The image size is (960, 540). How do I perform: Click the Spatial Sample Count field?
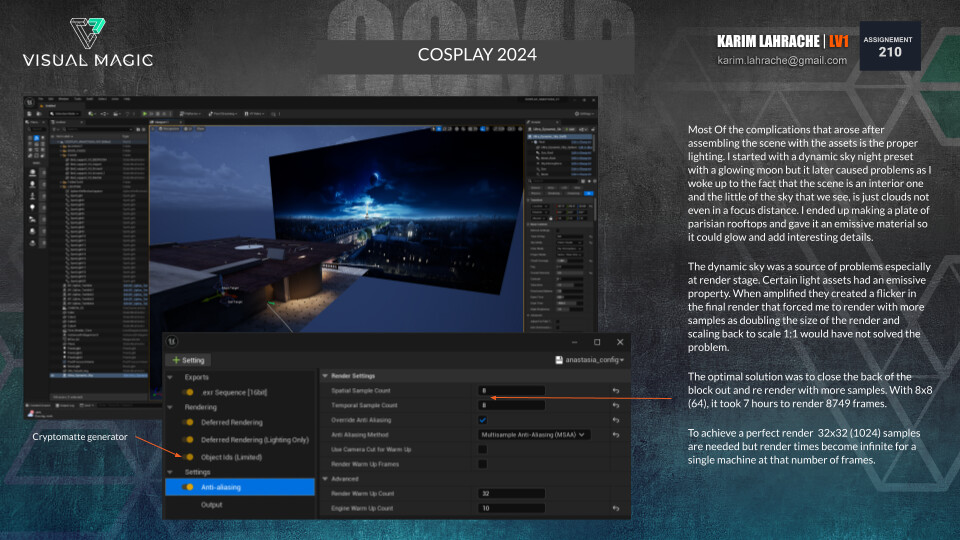coord(511,391)
